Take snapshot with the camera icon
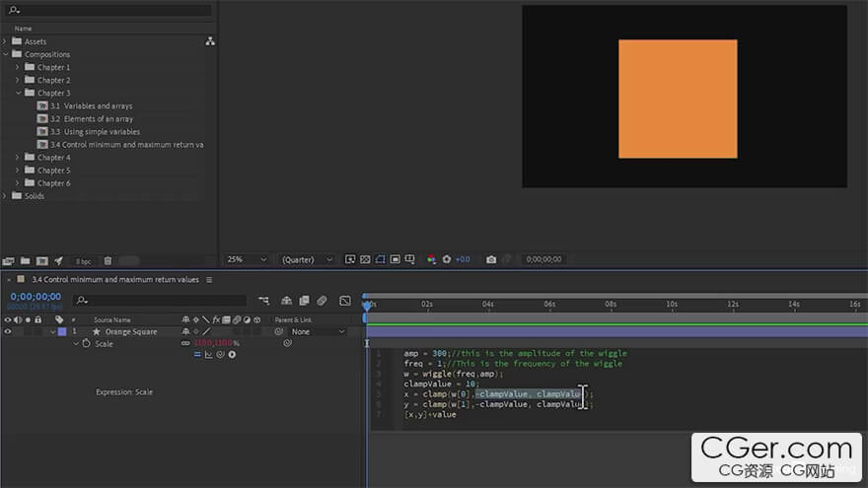The height and width of the screenshot is (488, 868). pyautogui.click(x=491, y=259)
